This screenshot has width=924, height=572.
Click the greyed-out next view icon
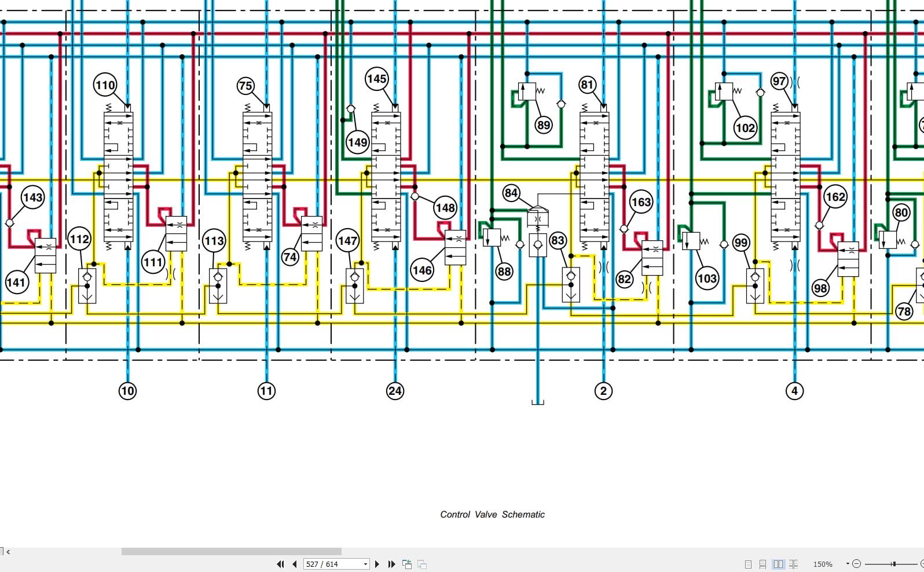click(422, 564)
